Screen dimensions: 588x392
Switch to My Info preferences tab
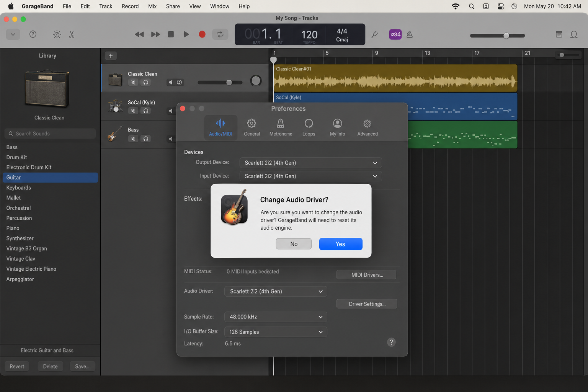tap(337, 127)
